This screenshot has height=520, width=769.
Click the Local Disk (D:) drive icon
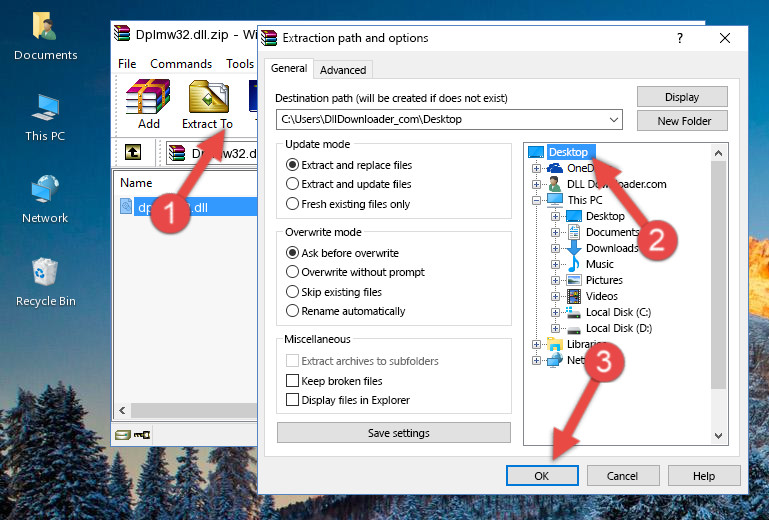pyautogui.click(x=574, y=329)
